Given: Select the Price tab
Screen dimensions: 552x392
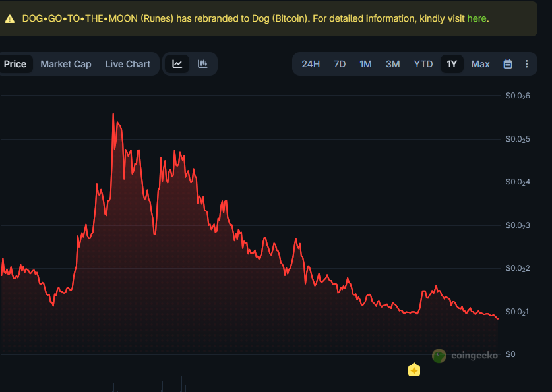Looking at the screenshot, I should point(15,64).
